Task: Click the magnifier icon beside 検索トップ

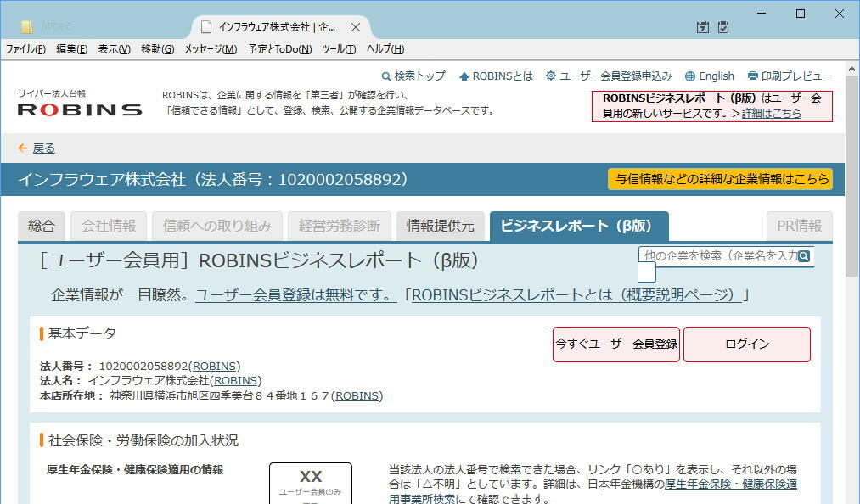Action: pos(386,76)
